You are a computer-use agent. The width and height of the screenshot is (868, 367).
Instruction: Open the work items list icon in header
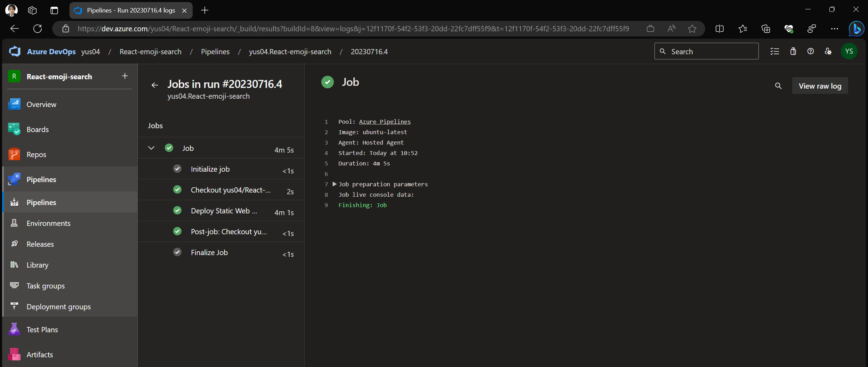pos(775,51)
